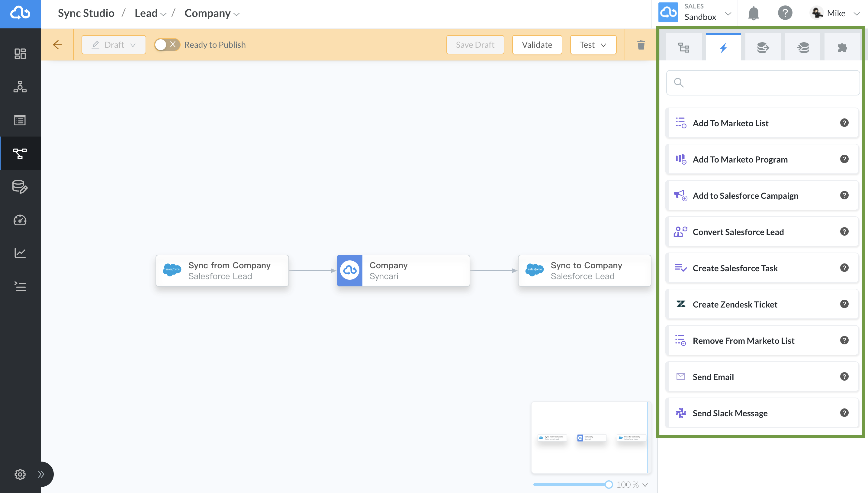Open the Dashboards gauge icon in the sidebar
The image size is (868, 493).
click(x=20, y=220)
